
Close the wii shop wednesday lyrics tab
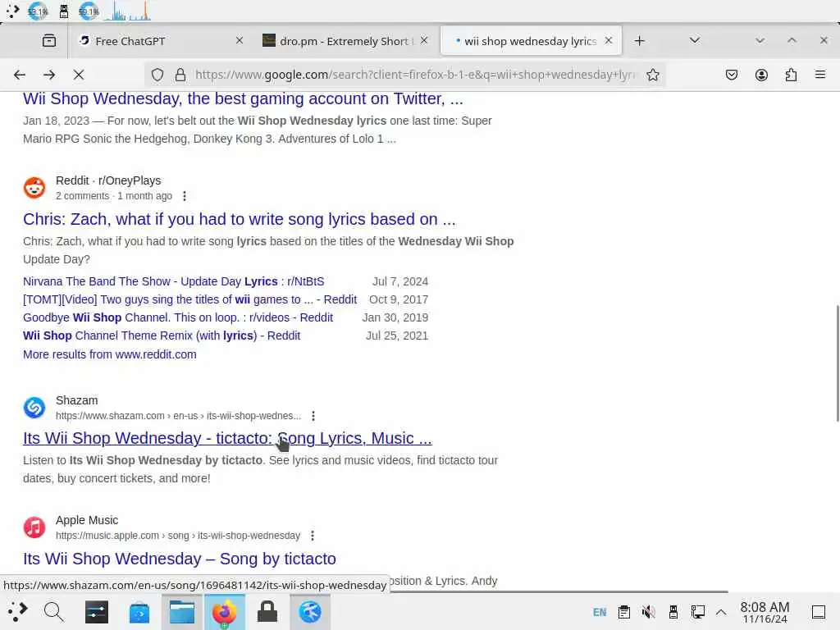(609, 41)
